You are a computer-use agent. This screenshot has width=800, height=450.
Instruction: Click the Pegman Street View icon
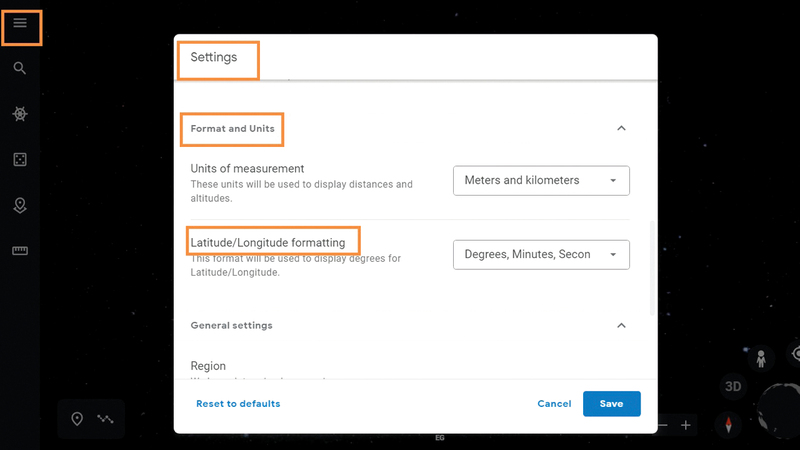pos(761,359)
